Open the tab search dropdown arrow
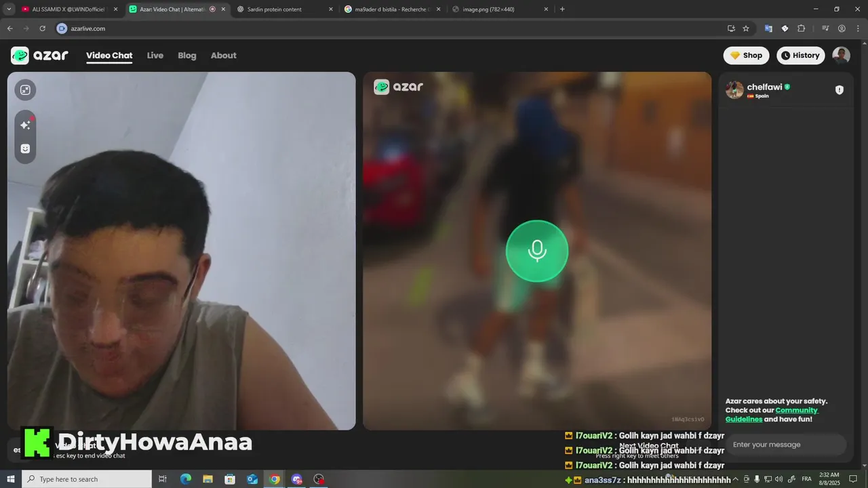 pos(9,9)
